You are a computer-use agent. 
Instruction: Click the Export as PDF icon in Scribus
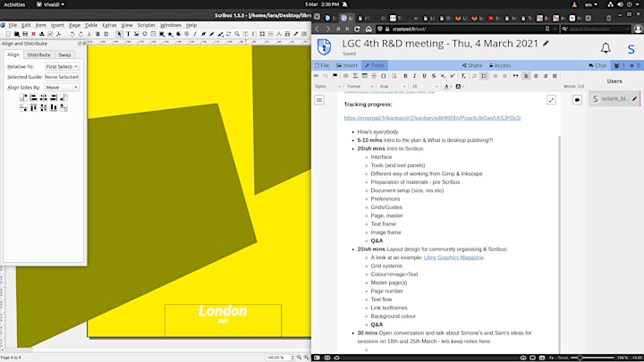(59, 34)
